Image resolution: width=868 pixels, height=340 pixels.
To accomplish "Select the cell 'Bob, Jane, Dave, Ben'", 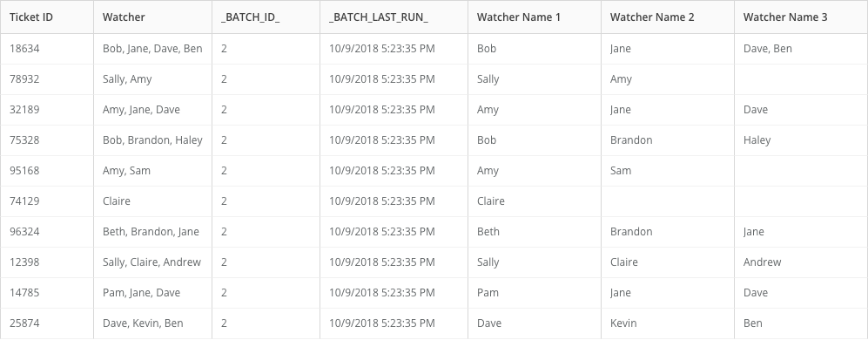I will 152,49.
